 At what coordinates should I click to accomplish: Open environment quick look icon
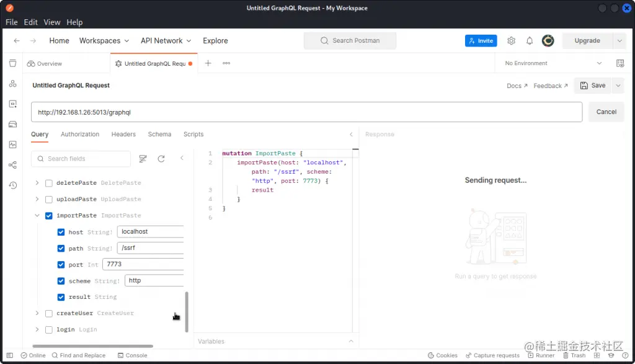[620, 63]
